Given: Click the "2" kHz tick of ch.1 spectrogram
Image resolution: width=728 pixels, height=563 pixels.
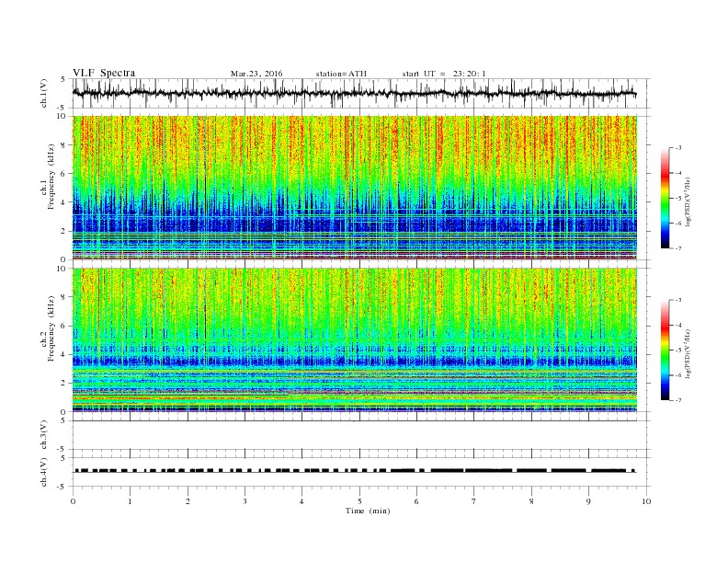Looking at the screenshot, I should pos(64,231).
